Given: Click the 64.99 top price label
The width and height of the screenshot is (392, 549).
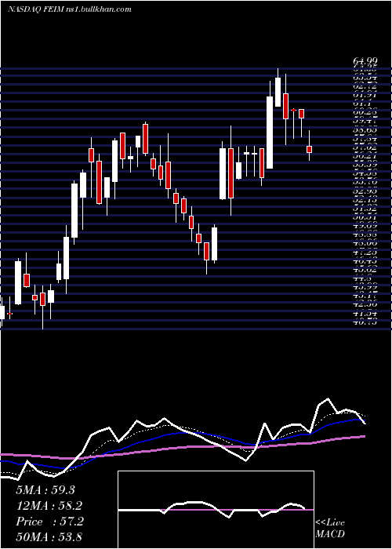Looking at the screenshot, I should coord(365,62).
